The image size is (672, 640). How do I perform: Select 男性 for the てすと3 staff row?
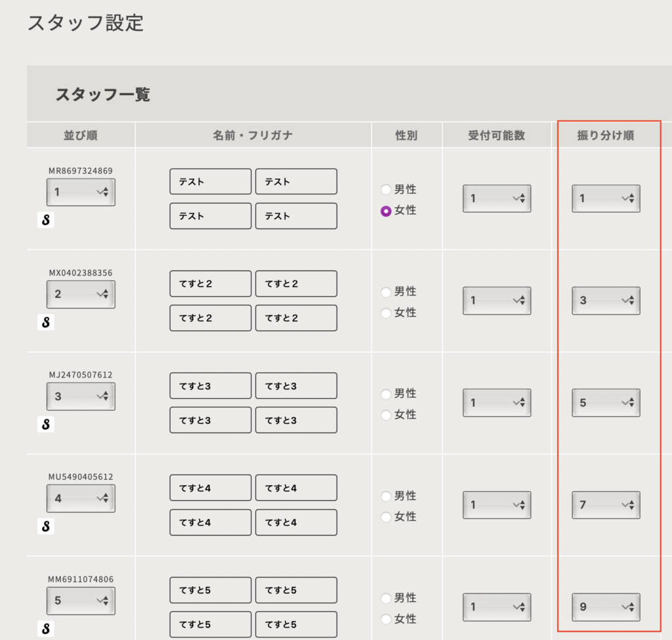click(x=386, y=394)
